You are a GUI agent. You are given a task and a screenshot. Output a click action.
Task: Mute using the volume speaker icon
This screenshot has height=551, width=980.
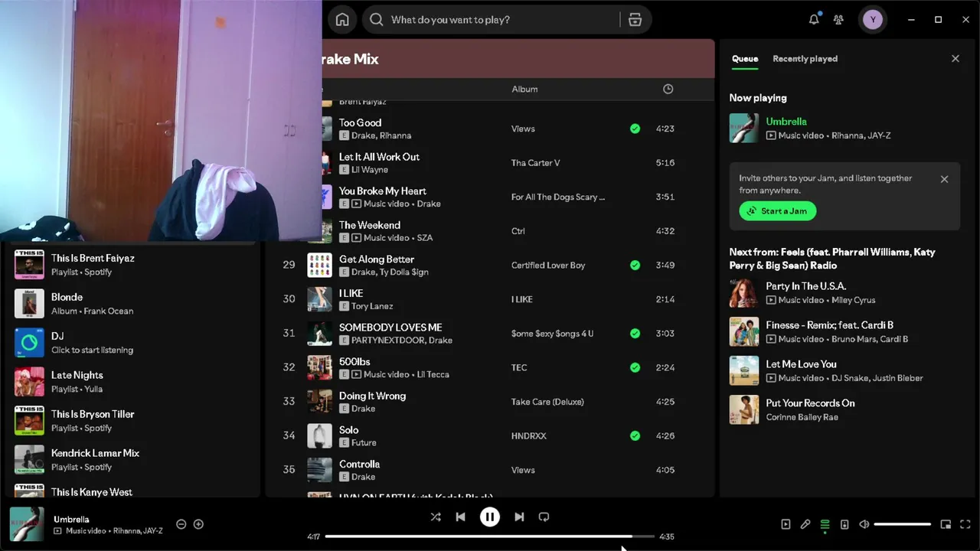point(864,524)
